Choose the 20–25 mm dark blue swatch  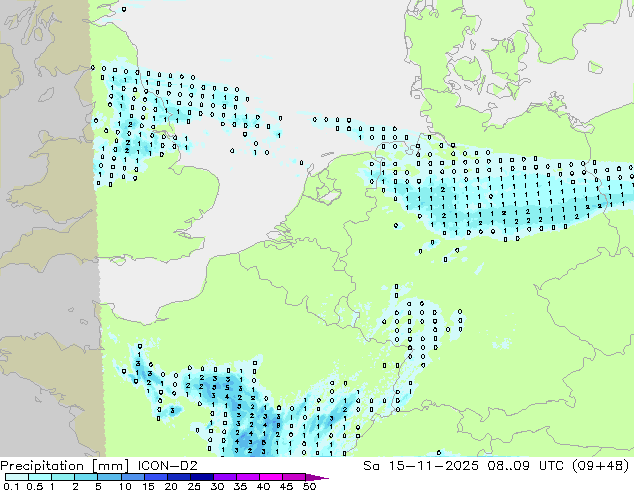(x=179, y=477)
